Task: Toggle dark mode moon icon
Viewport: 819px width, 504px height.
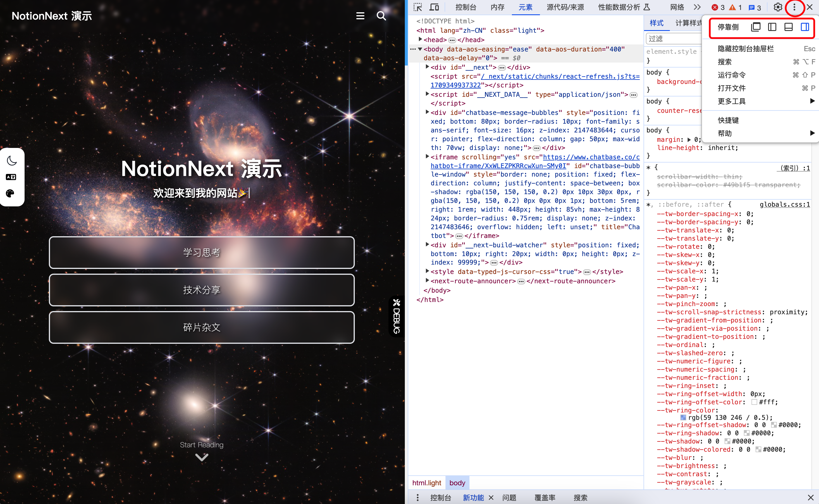Action: click(12, 161)
